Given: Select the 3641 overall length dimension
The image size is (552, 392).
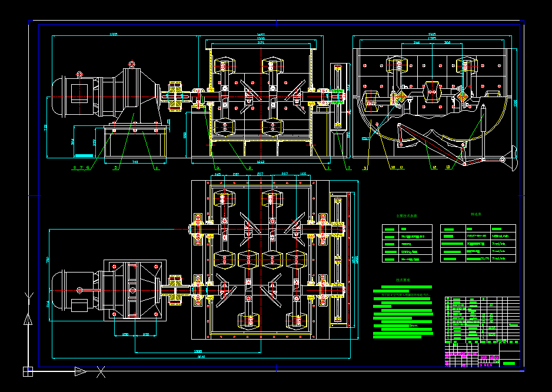Looking at the screenshot, I should point(201,357).
